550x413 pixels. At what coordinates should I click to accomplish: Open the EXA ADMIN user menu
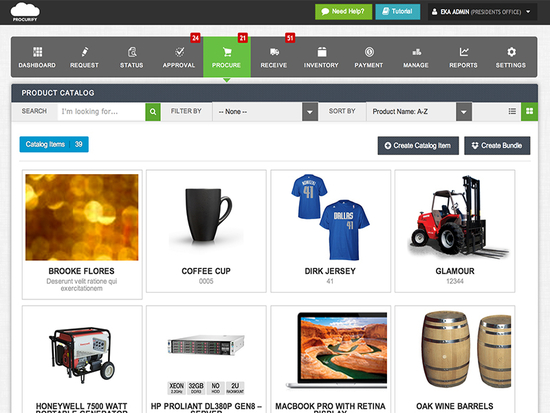click(482, 12)
